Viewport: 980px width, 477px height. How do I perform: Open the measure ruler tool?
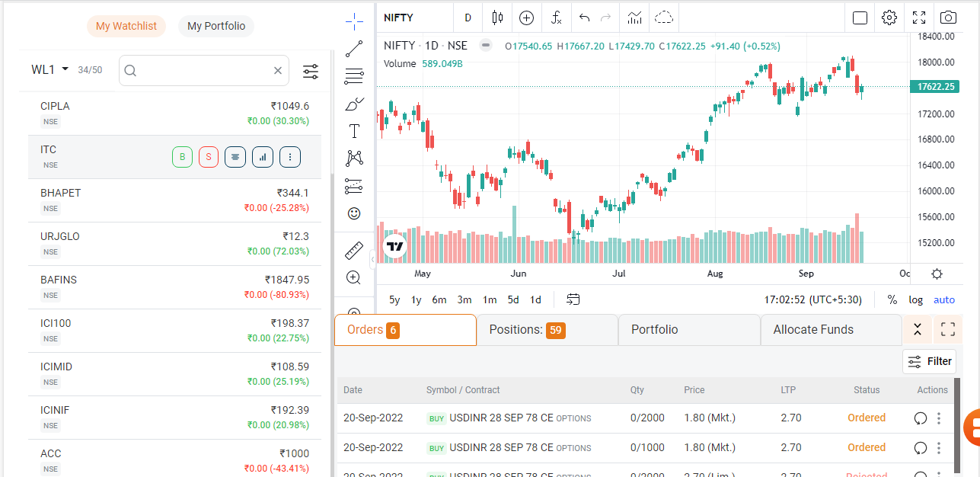(x=354, y=250)
